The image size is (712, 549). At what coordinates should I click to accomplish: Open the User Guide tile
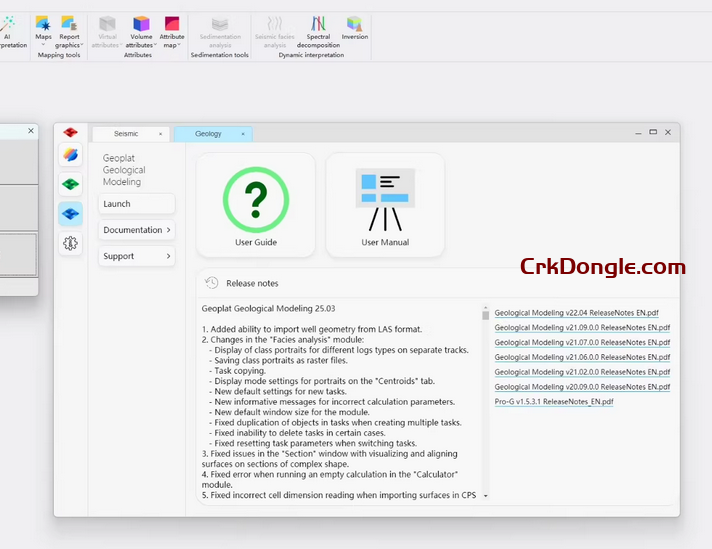click(256, 205)
